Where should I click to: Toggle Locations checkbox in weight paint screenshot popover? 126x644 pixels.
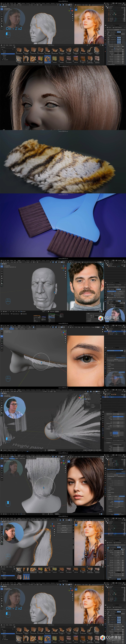tap(91, 406)
